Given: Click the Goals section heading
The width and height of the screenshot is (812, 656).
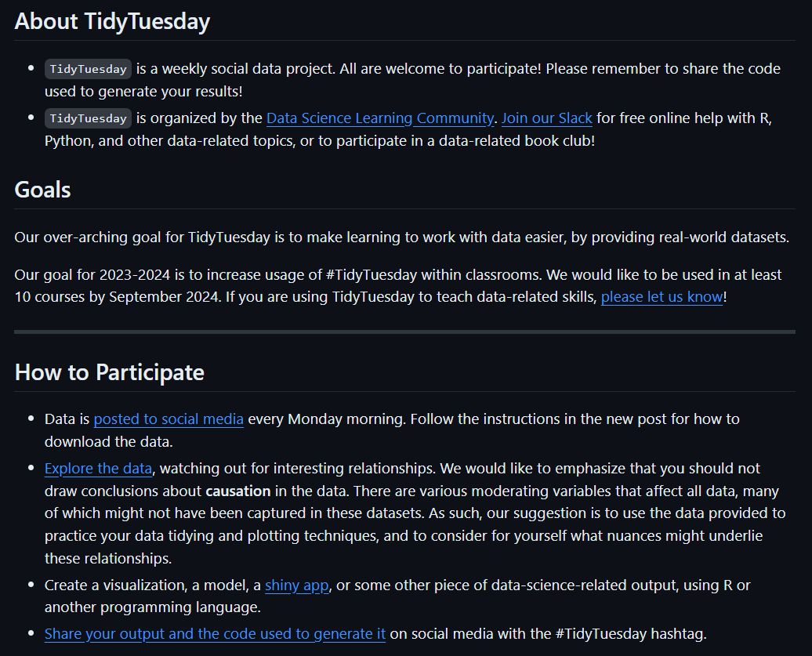Looking at the screenshot, I should point(42,190).
